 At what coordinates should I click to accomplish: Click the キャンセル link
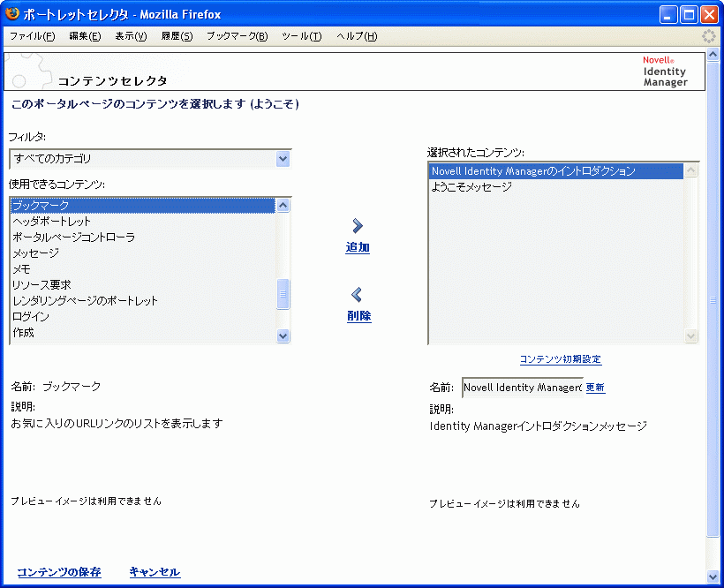(154, 572)
